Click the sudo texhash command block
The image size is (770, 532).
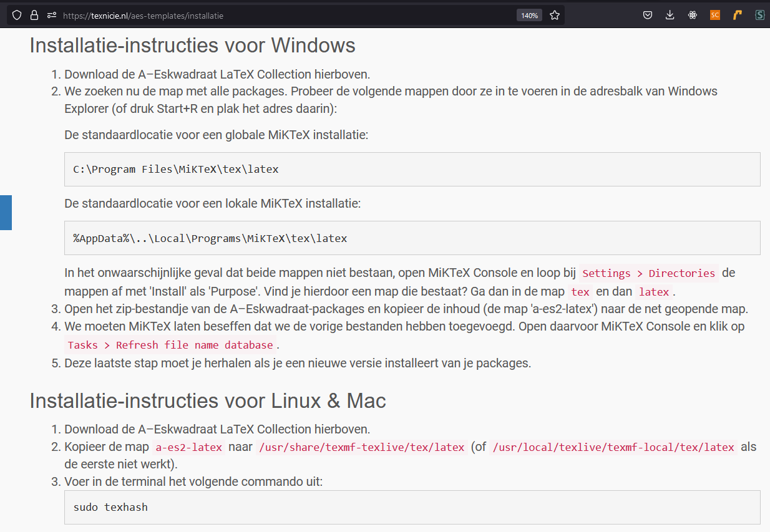click(x=412, y=506)
